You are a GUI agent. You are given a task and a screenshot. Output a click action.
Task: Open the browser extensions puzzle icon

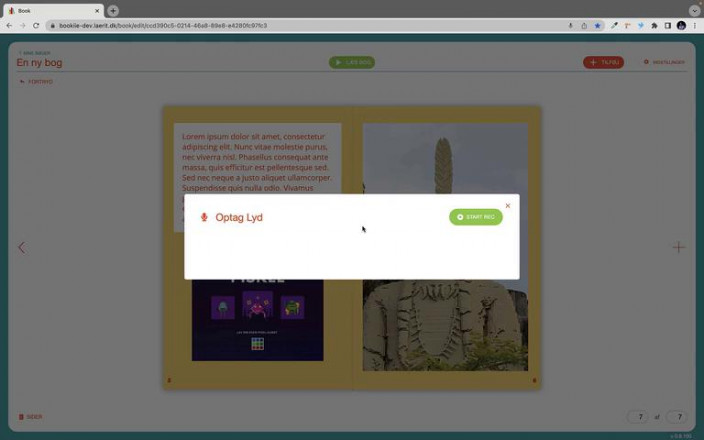[x=654, y=25]
